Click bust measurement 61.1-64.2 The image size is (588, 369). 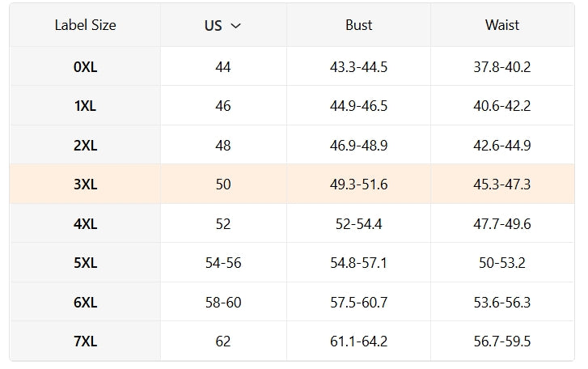[x=360, y=341]
